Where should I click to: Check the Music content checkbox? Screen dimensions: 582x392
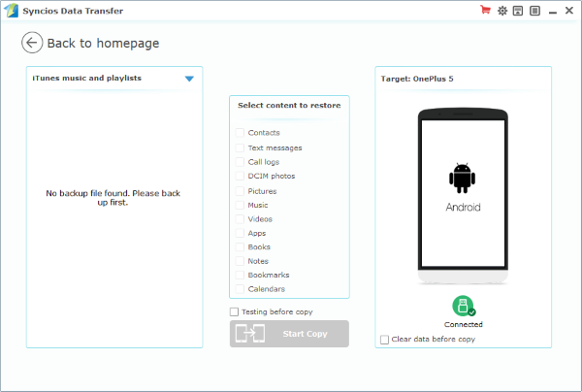click(x=240, y=205)
